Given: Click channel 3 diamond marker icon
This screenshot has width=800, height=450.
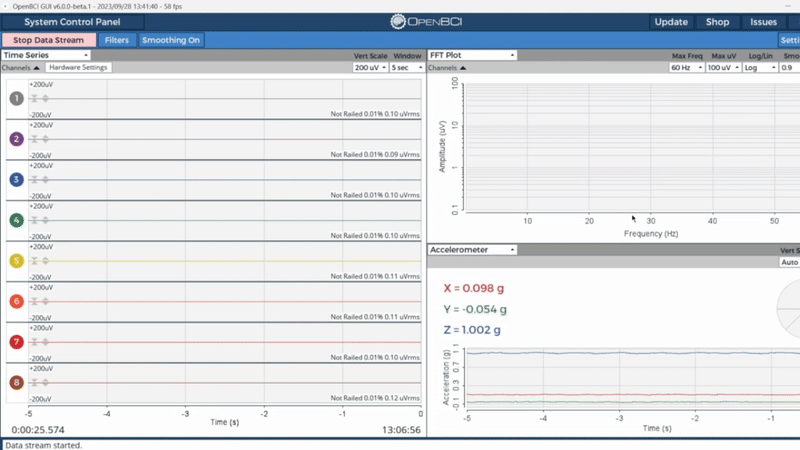Looking at the screenshot, I should tap(45, 180).
